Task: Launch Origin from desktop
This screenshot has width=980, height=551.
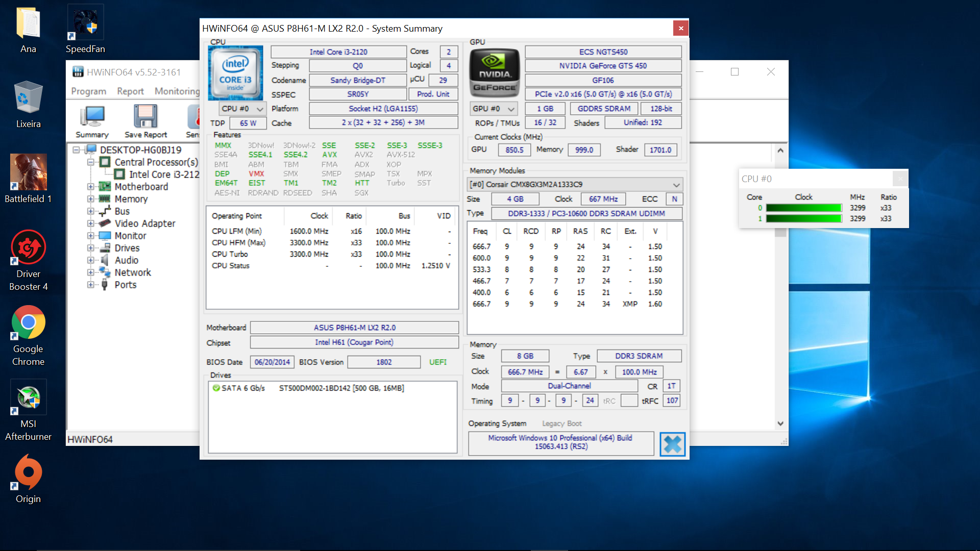Action: click(x=28, y=480)
